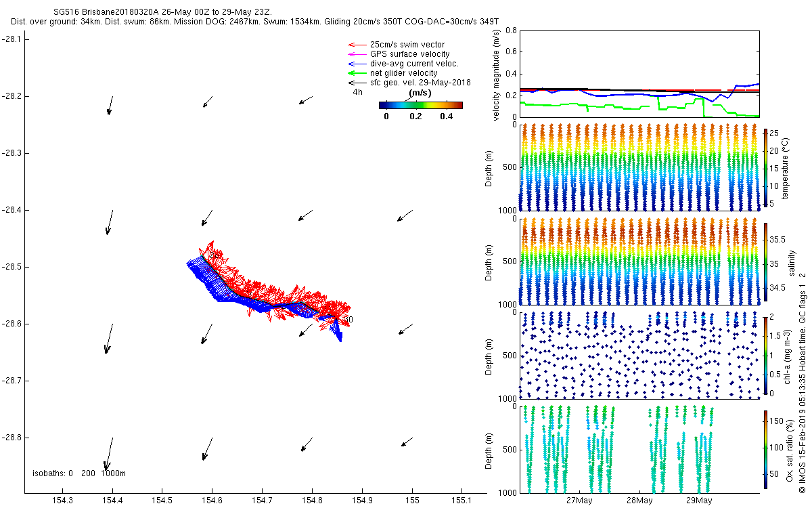
Task: Click the 28May date axis label
Action: [639, 501]
